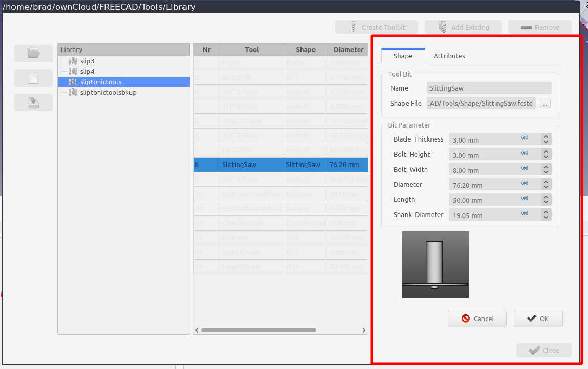
Task: Click the Length 50.00 mm field
Action: [x=494, y=199]
